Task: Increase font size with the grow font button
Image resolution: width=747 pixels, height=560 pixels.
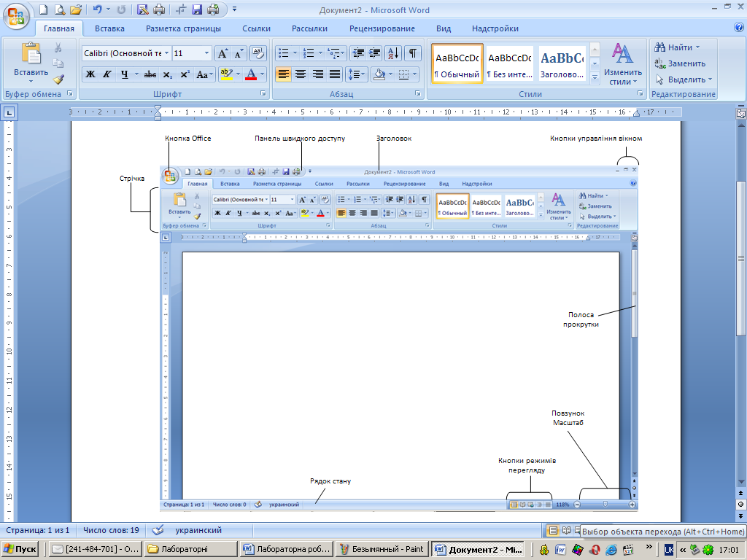Action: click(222, 53)
